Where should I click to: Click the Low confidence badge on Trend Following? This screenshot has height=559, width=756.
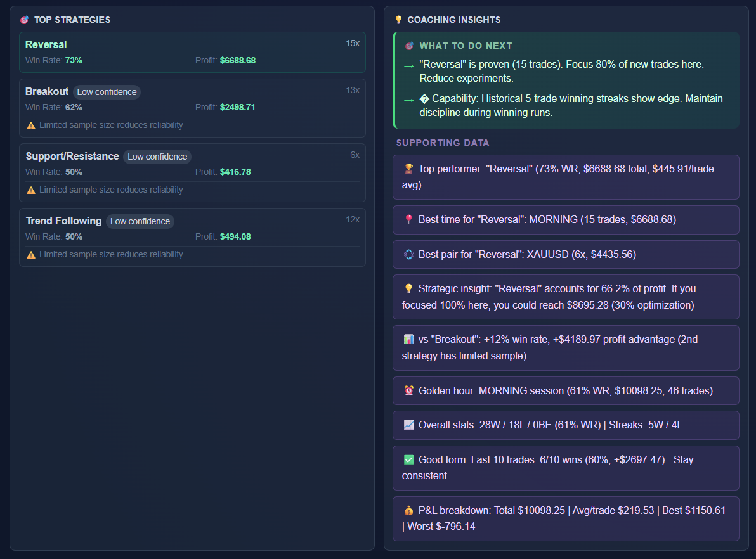coord(140,221)
